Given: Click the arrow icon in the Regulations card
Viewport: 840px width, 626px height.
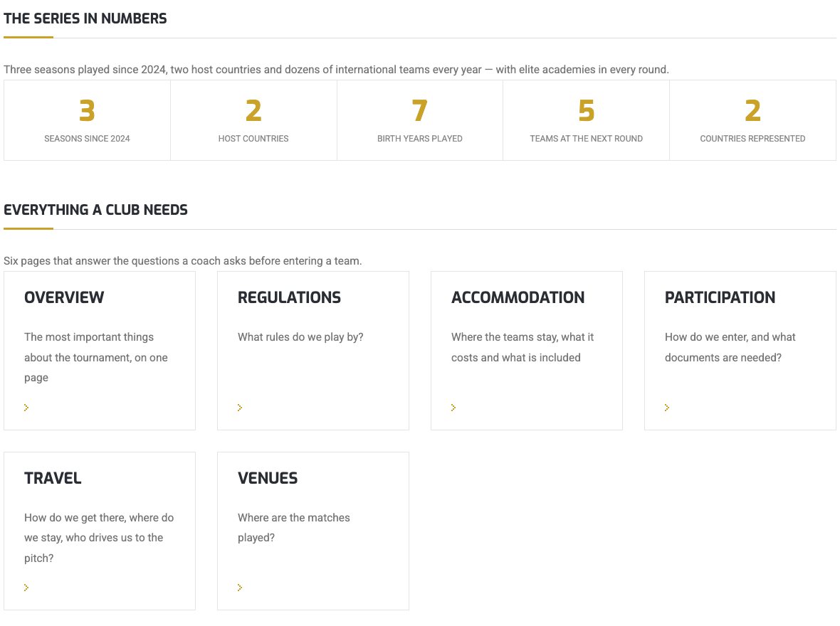Looking at the screenshot, I should coord(240,408).
